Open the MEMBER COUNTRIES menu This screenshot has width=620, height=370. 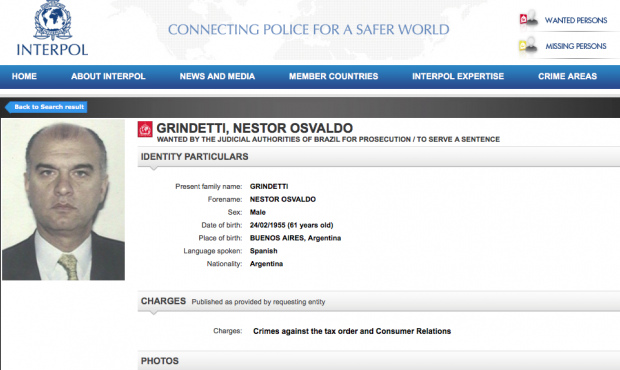(x=333, y=76)
